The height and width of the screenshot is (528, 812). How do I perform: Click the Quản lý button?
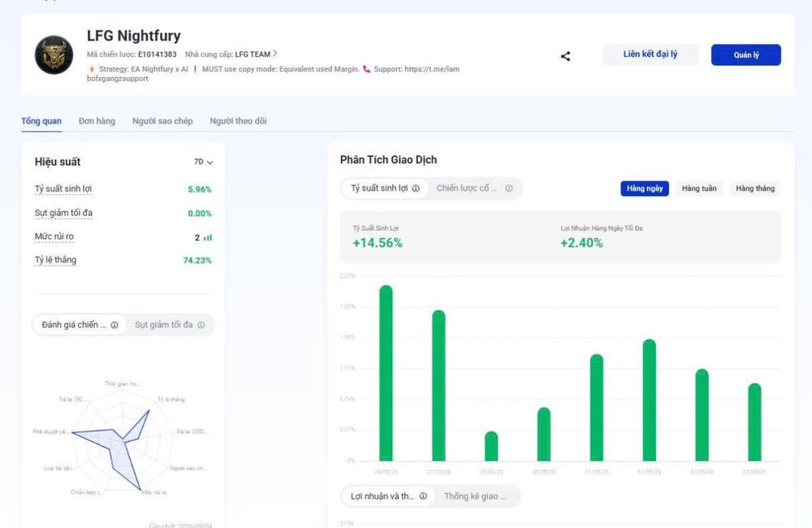pos(745,55)
